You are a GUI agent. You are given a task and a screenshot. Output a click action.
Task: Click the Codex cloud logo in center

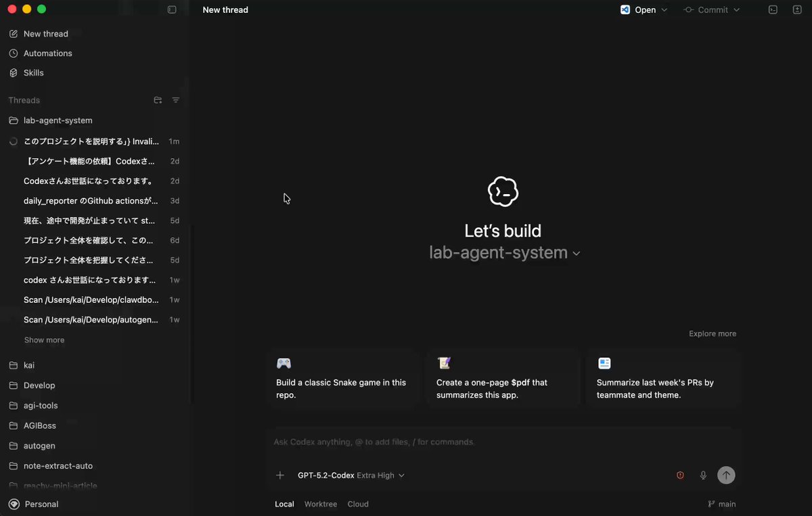503,192
